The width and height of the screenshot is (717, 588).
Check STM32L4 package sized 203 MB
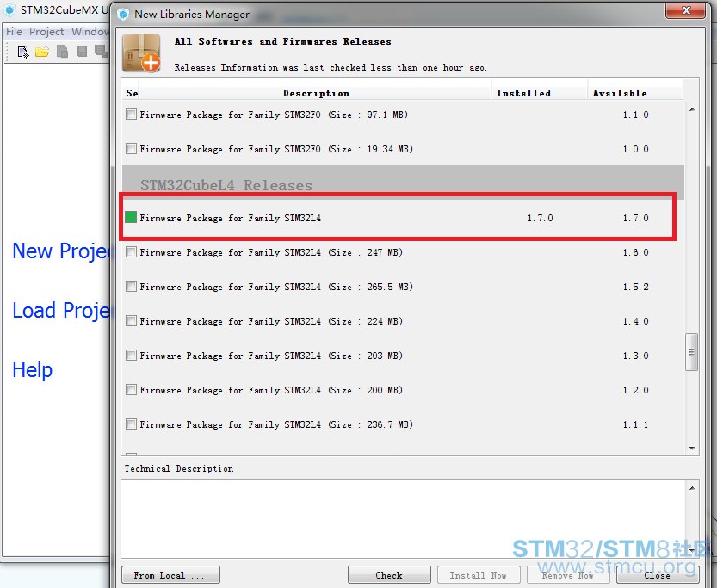pyautogui.click(x=131, y=356)
